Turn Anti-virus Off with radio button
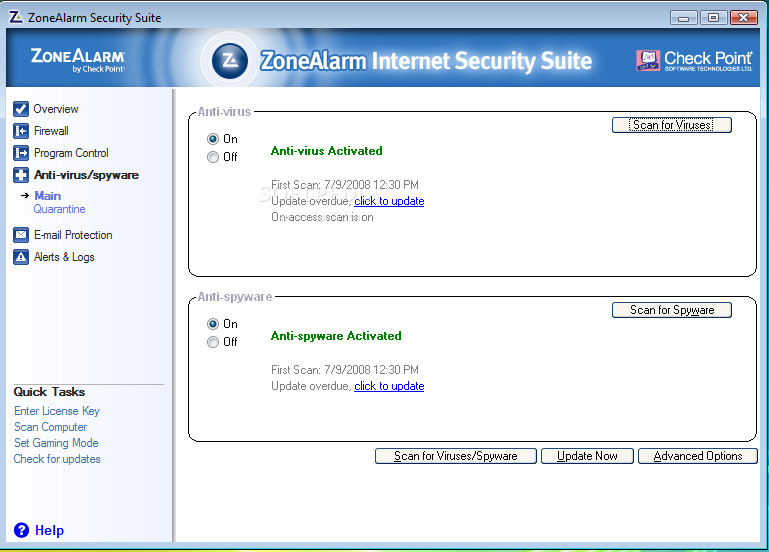 tap(212, 157)
